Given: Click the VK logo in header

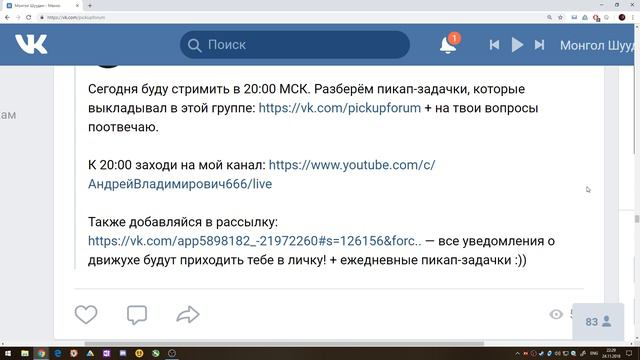Looking at the screenshot, I should [x=31, y=44].
